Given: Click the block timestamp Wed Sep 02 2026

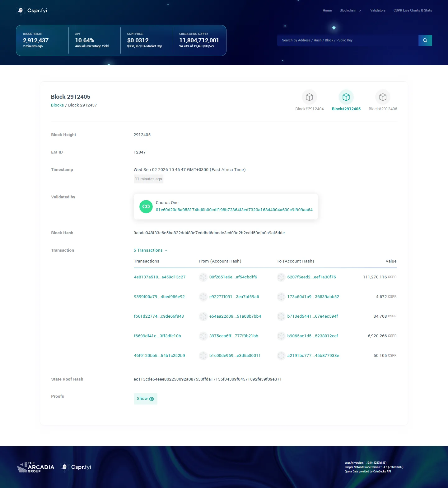Looking at the screenshot, I should (x=189, y=170).
